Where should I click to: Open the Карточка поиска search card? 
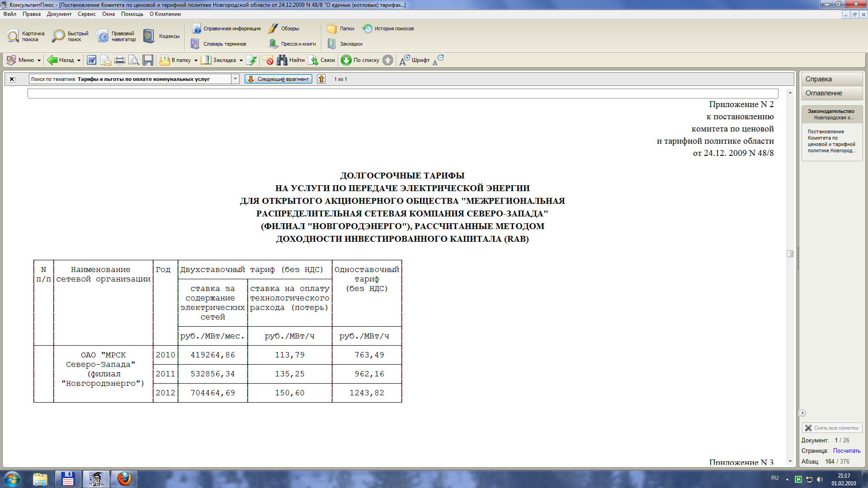click(x=26, y=36)
